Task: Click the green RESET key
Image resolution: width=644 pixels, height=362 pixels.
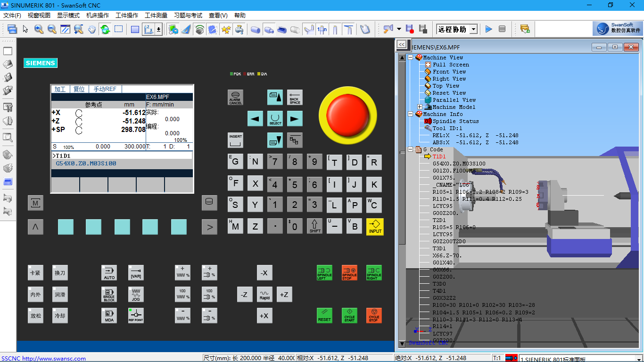Action: (324, 315)
